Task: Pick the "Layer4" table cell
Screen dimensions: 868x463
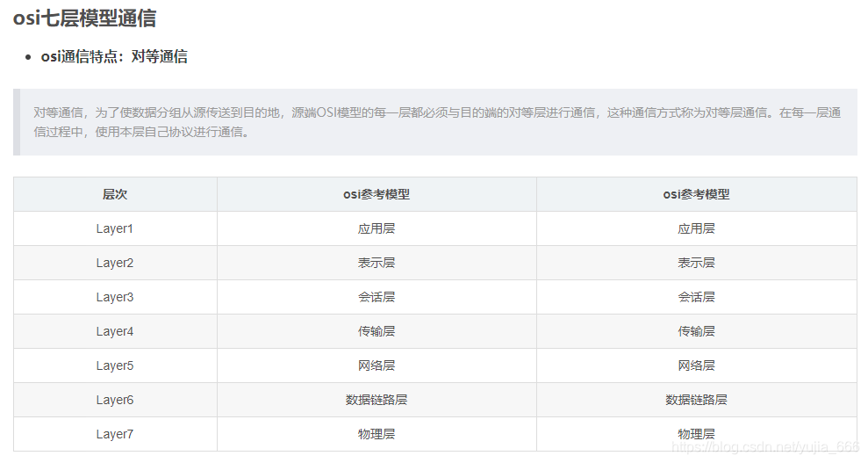Action: [115, 332]
